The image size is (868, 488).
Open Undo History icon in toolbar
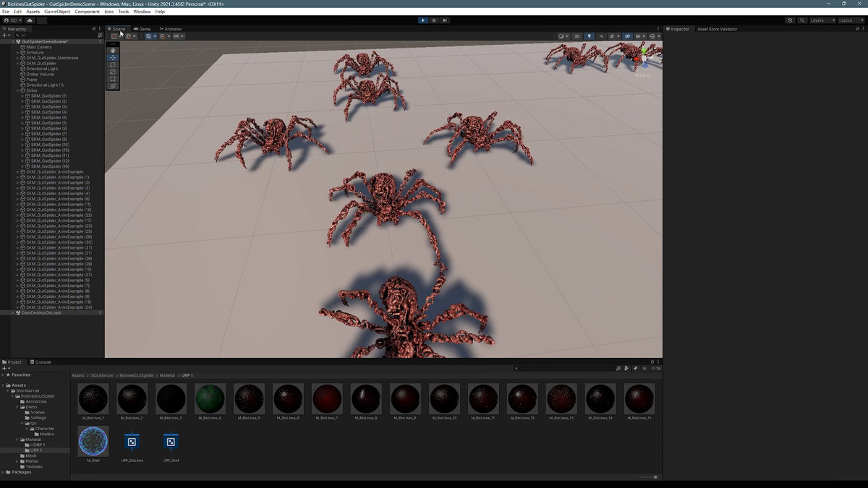(x=790, y=20)
